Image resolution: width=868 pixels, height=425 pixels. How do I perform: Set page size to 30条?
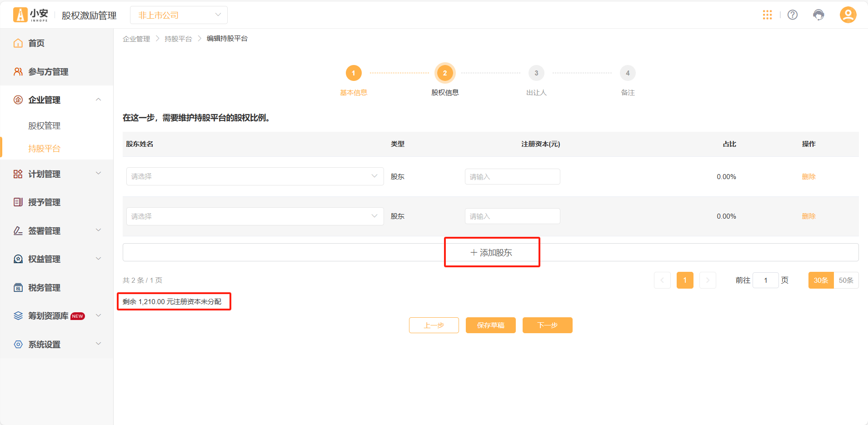(x=821, y=280)
